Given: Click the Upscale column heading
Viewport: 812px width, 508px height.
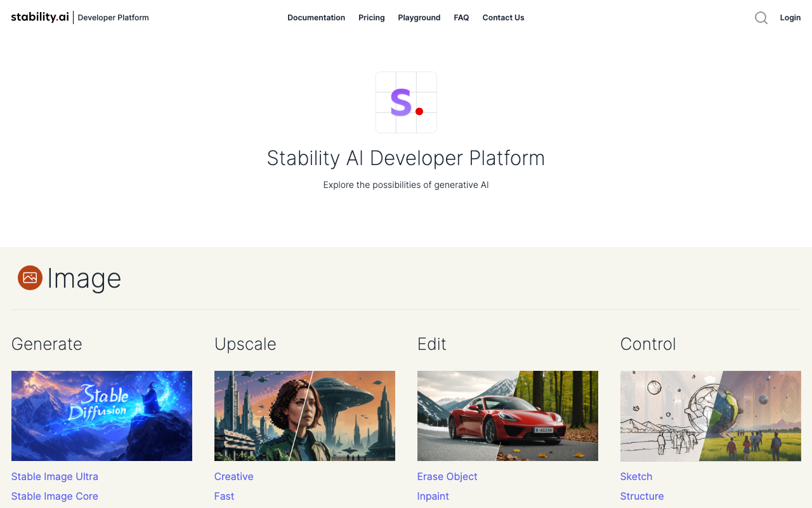Looking at the screenshot, I should pos(246,345).
